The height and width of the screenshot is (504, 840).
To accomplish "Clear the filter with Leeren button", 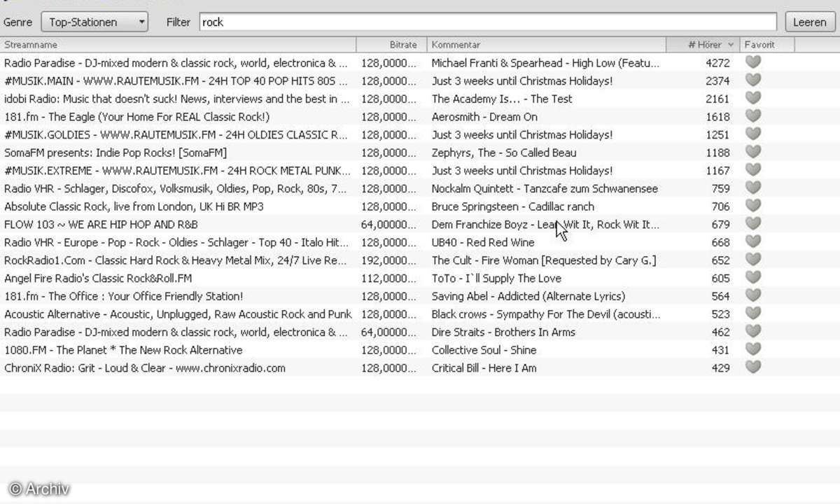I will (810, 22).
